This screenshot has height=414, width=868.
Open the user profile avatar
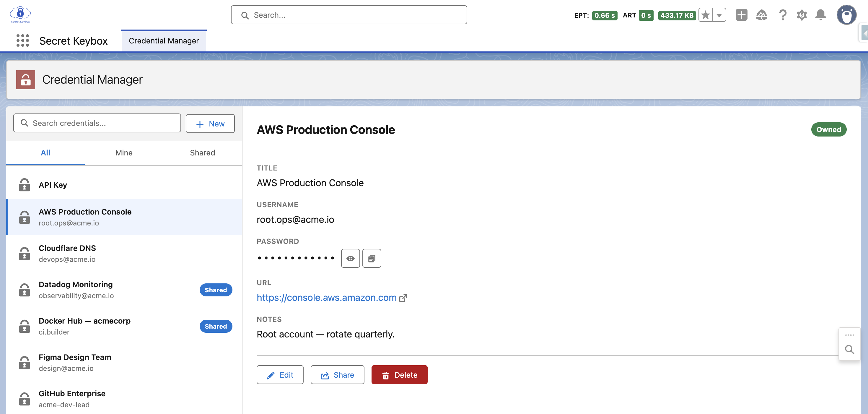(846, 15)
